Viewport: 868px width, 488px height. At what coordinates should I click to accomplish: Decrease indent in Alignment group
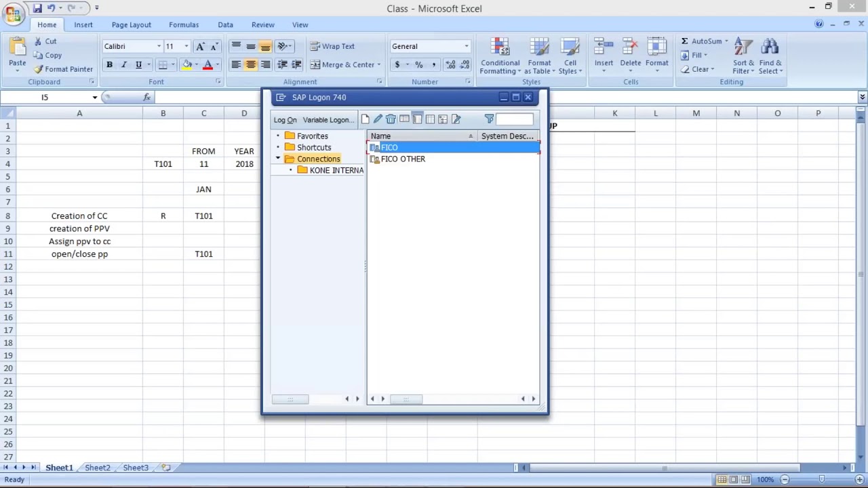282,64
